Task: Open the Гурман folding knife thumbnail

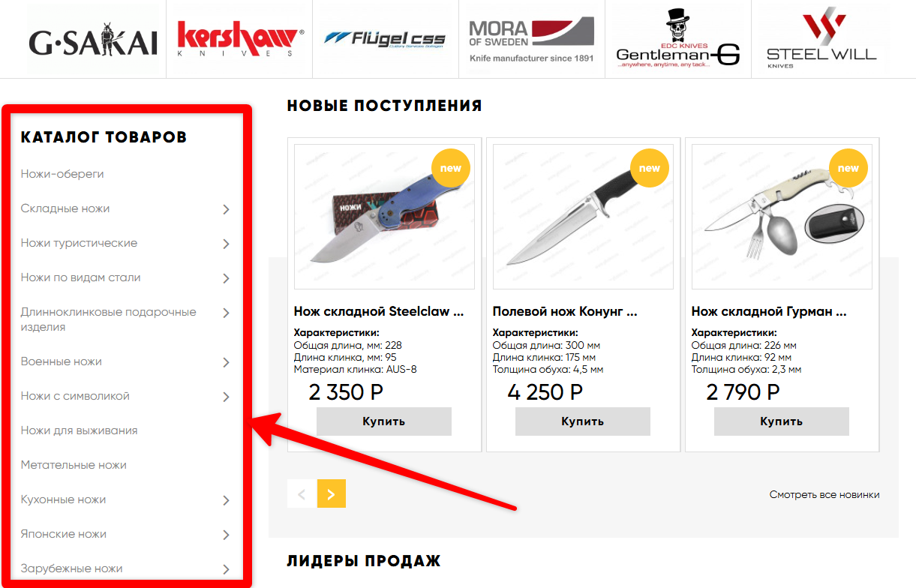Action: [782, 217]
